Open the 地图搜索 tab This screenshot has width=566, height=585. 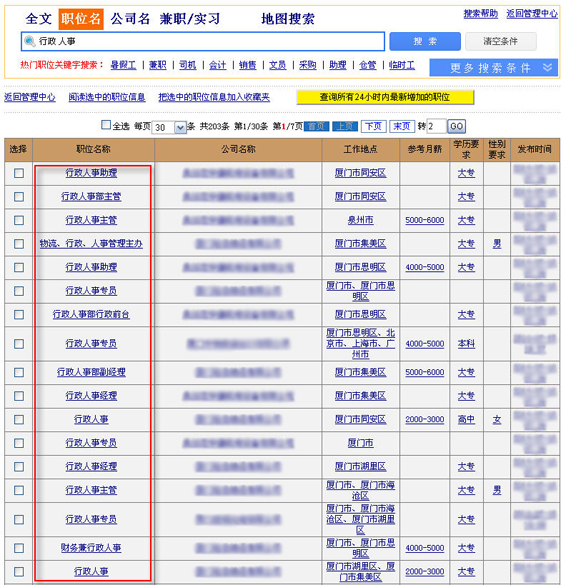click(288, 19)
